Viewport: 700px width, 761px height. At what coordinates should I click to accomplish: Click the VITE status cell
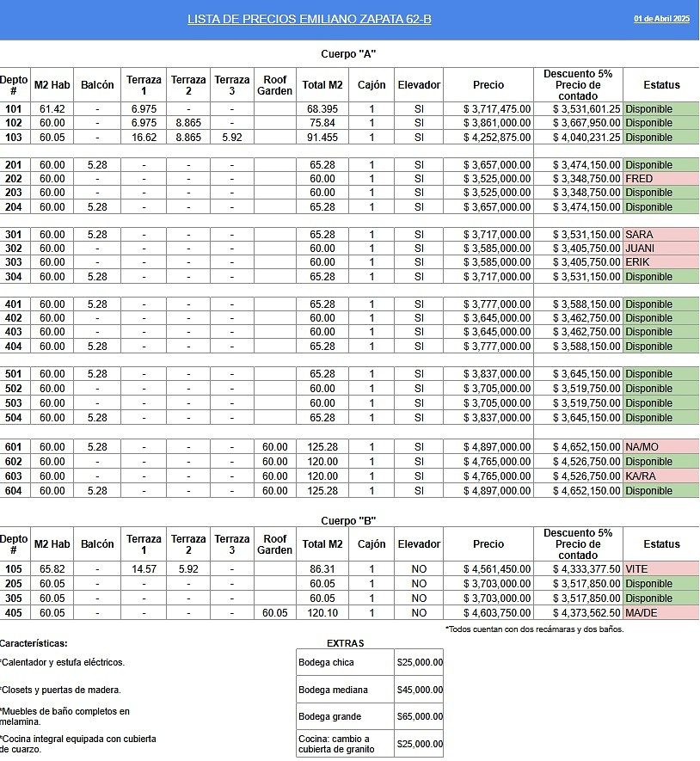660,569
